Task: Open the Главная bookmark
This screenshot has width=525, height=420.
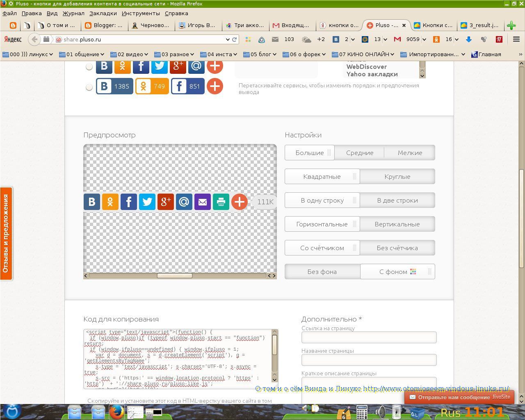Action: [x=486, y=54]
